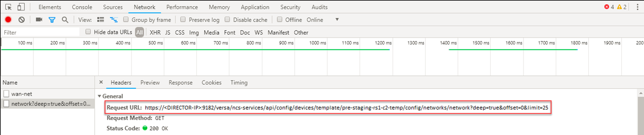The image size is (644, 135).
Task: Open the Response tab of the request
Action: [180, 83]
